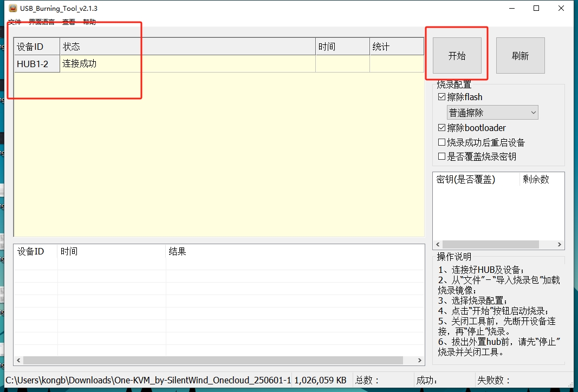Open the 帮助 menu
The width and height of the screenshot is (578, 392).
[x=89, y=22]
